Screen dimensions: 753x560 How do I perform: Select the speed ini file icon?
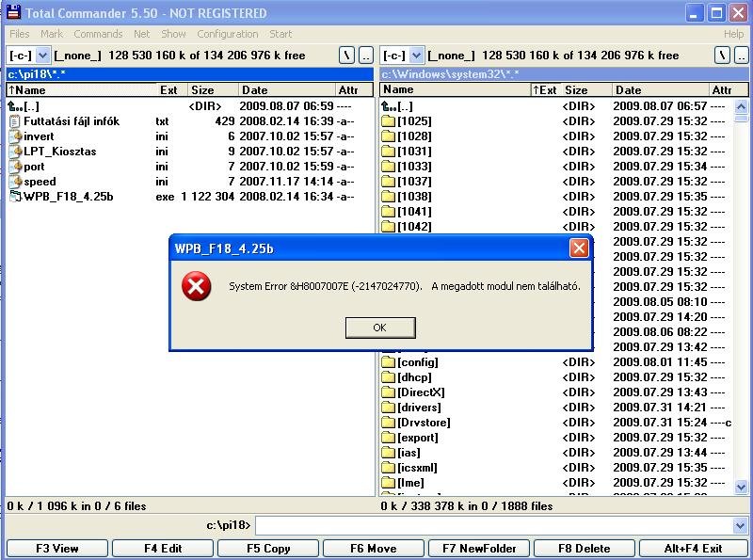[16, 182]
